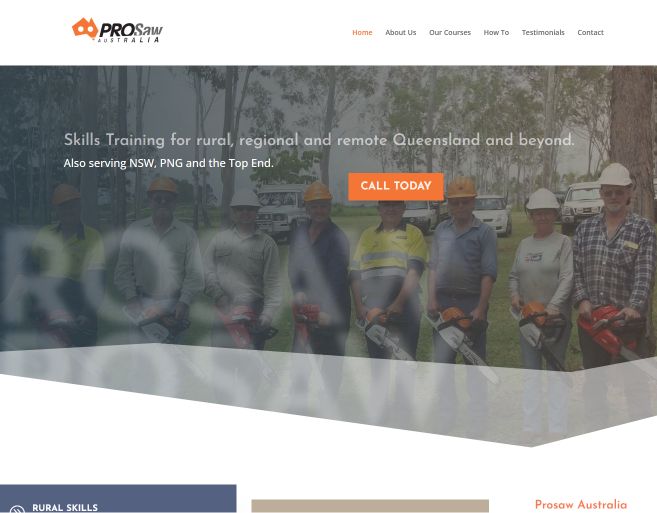Go to the Home menu item
The image size is (657, 513).
pos(362,32)
